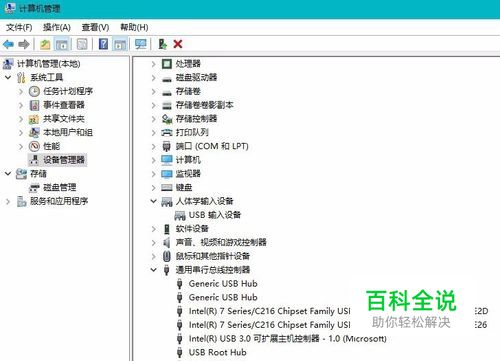Expand the 服务和应用程序 node arrow

8,201
